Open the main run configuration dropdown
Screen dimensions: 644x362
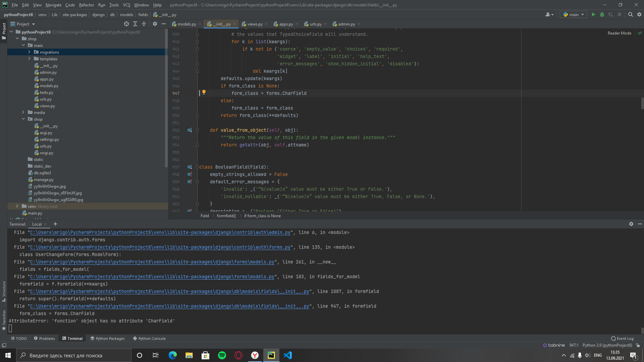[x=574, y=14]
